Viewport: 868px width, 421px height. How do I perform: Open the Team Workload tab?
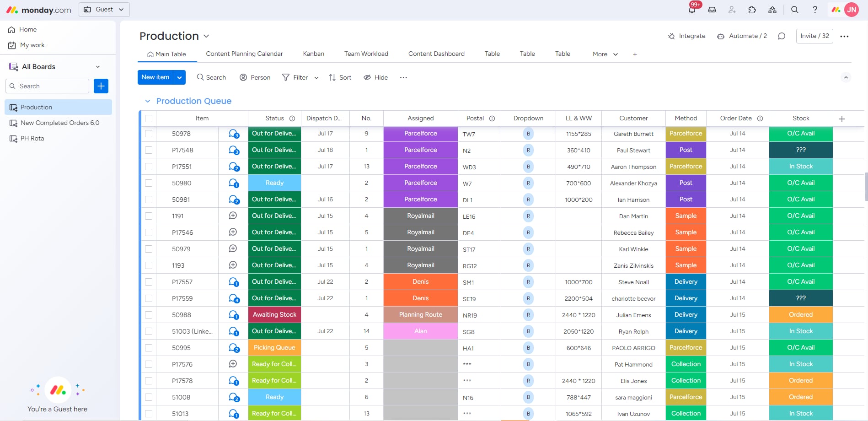pos(366,54)
